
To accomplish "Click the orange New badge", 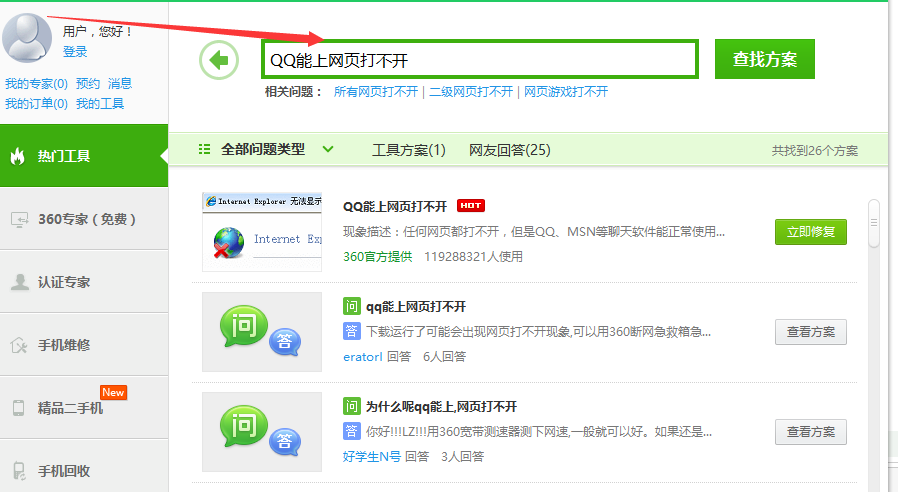I will pos(113,392).
